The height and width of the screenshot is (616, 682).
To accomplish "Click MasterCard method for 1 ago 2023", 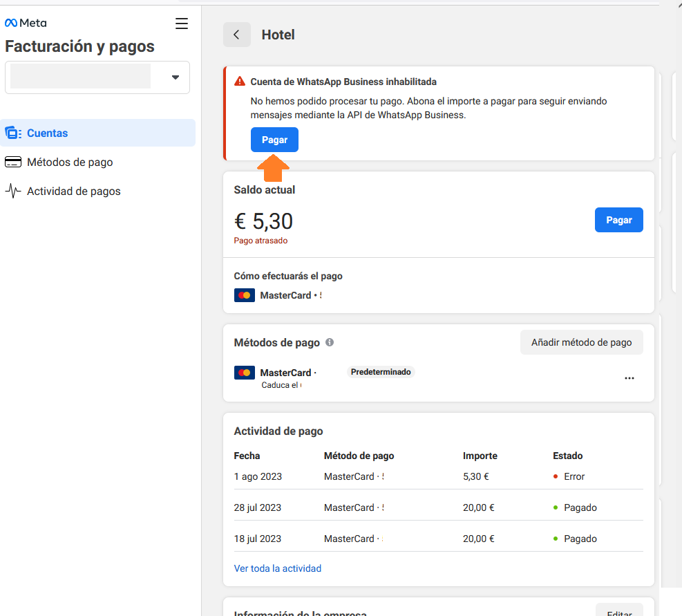I will (354, 477).
